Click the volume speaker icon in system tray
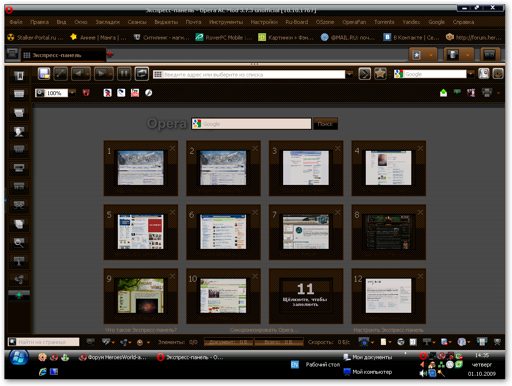The height and width of the screenshot is (386, 512). [x=423, y=373]
